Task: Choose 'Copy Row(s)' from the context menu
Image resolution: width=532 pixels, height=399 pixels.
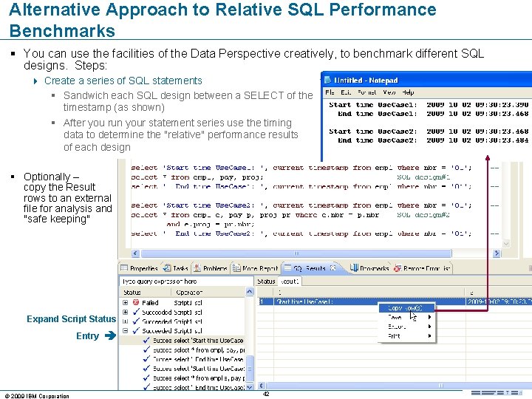Action: tap(406, 308)
